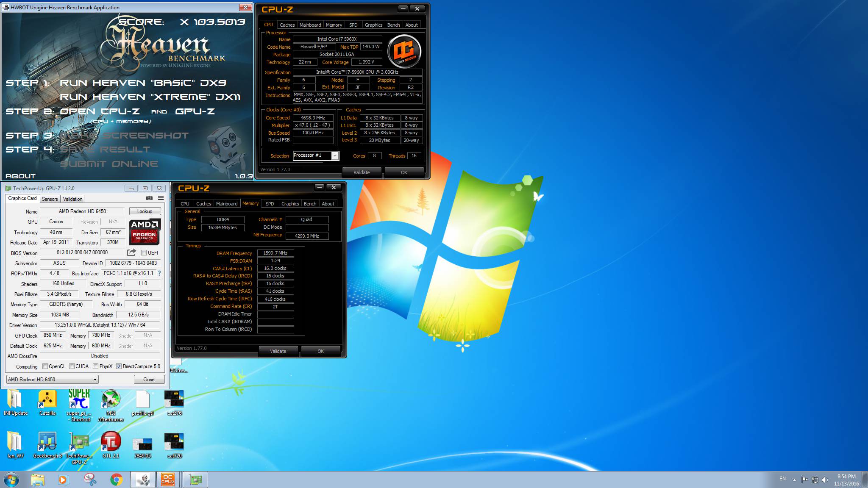The width and height of the screenshot is (868, 488).
Task: Click GPU-Z screenshot camera icon
Action: click(149, 198)
